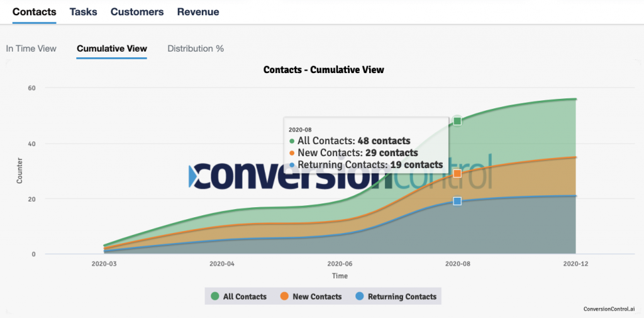This screenshot has height=318, width=644.
Task: Click the green All Contacts legend circle
Action: 215,297
